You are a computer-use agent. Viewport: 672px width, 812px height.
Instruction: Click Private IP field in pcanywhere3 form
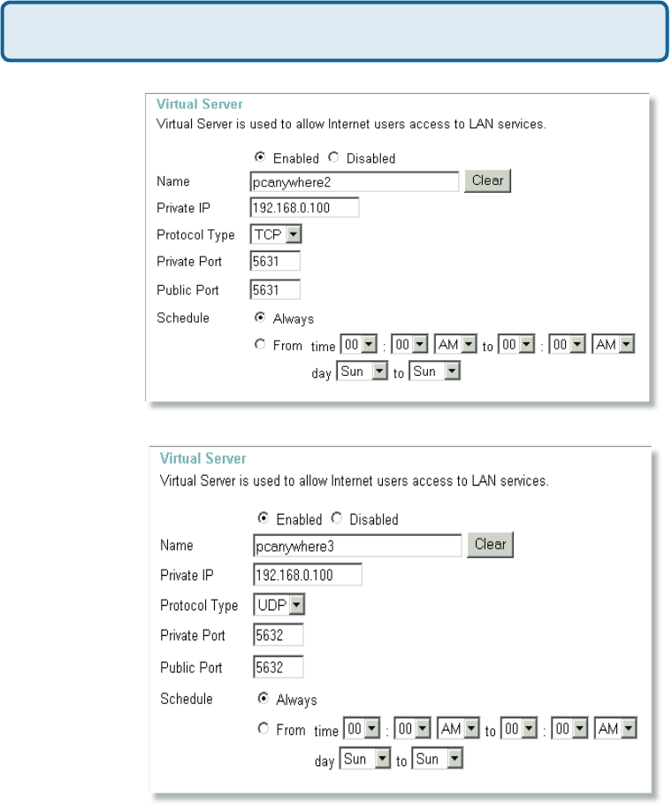pyautogui.click(x=307, y=575)
